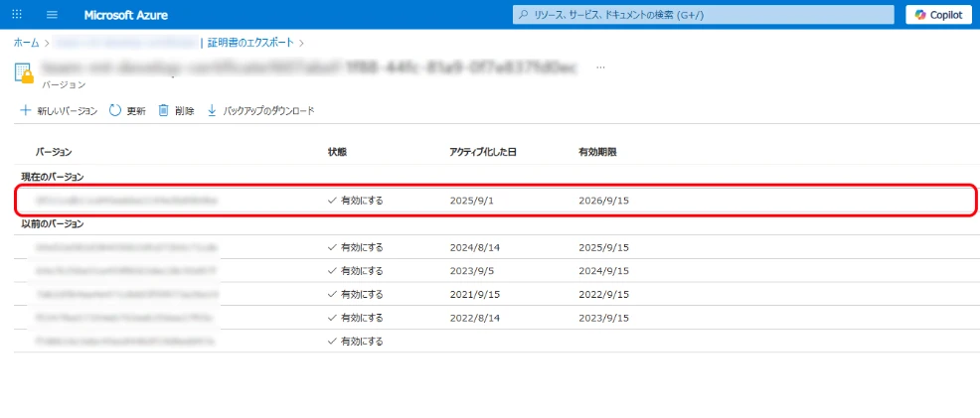Open the ellipsis more options beside title
The image size is (980, 418).
[599, 69]
